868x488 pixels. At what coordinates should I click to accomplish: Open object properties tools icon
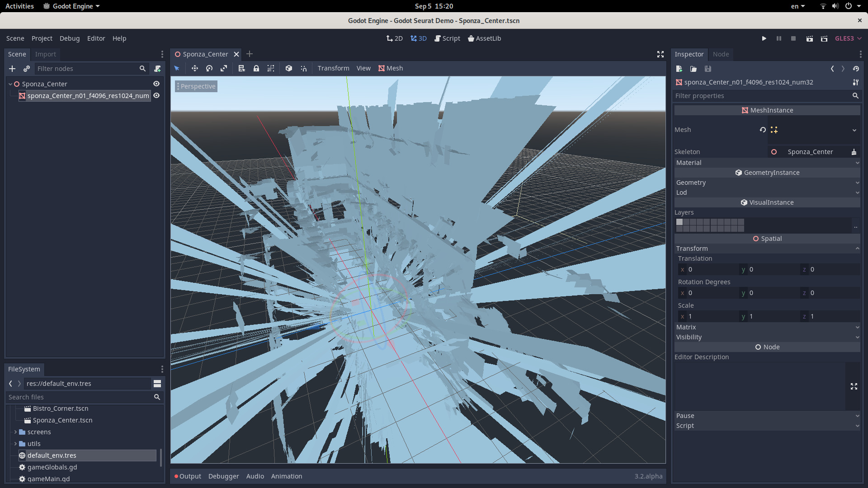pyautogui.click(x=856, y=82)
